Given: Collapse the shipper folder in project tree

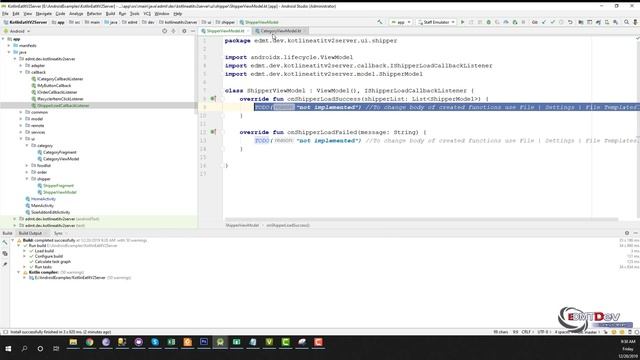Looking at the screenshot, I should pyautogui.click(x=27, y=179).
